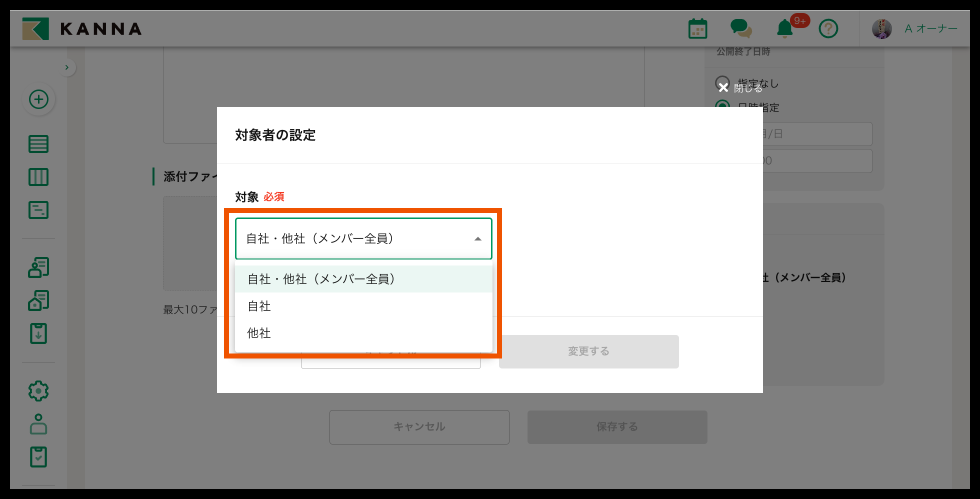Open the clipboard download sidebar icon
980x499 pixels.
(x=38, y=333)
